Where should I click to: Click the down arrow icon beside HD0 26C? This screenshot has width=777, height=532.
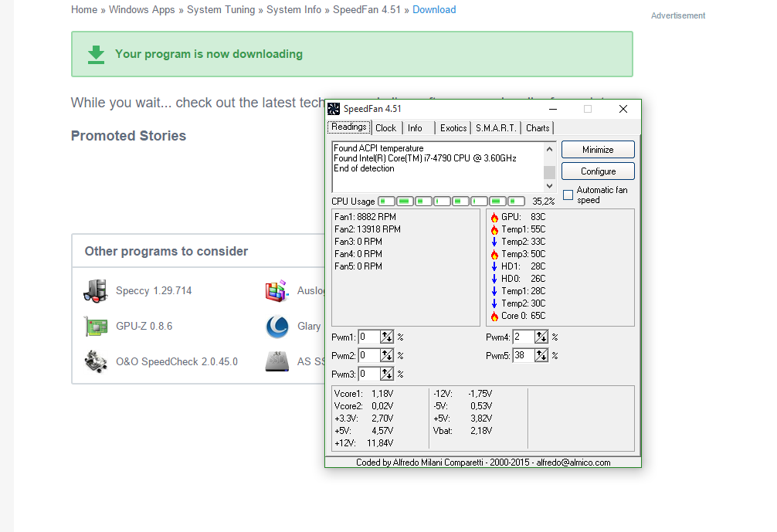pos(494,279)
